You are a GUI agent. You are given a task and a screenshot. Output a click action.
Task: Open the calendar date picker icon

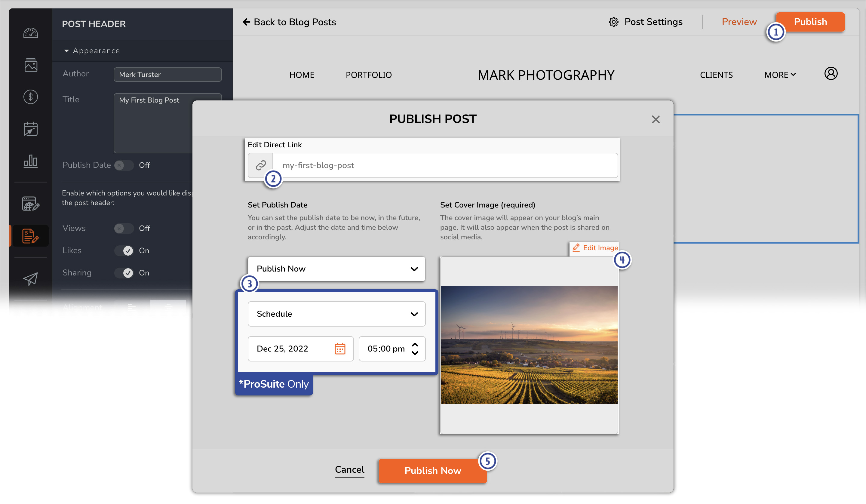click(340, 349)
